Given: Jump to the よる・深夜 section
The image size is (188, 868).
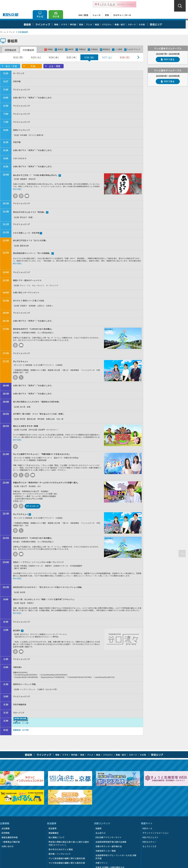Looking at the screenshot, I should pyautogui.click(x=54, y=66).
